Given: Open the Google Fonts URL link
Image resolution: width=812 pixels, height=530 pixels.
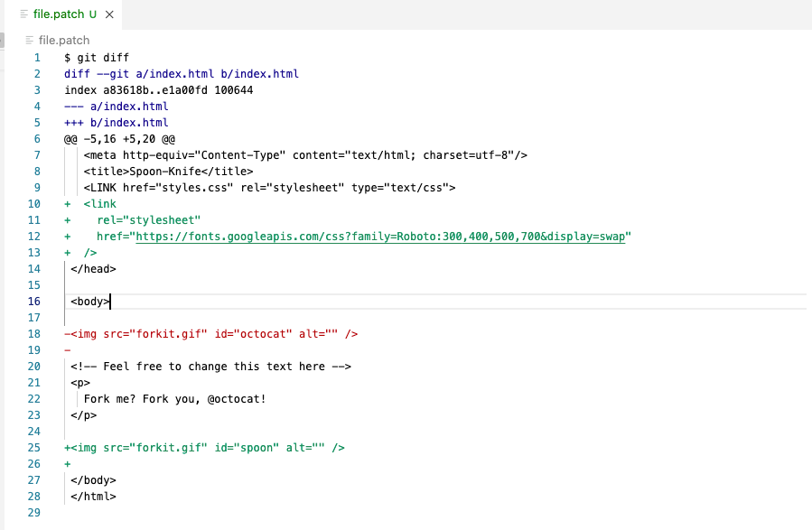Looking at the screenshot, I should pos(380,237).
